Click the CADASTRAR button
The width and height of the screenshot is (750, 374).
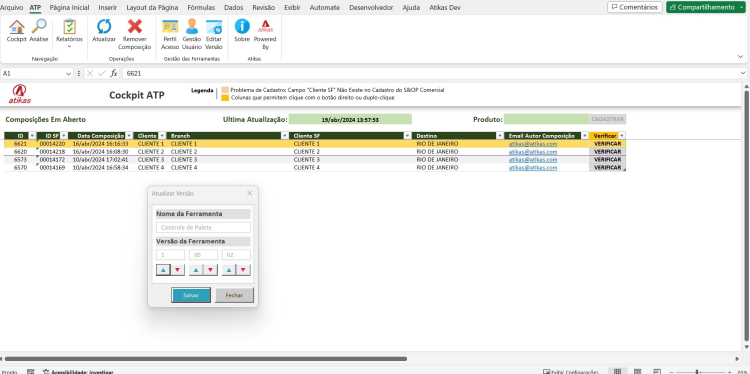[x=607, y=119]
